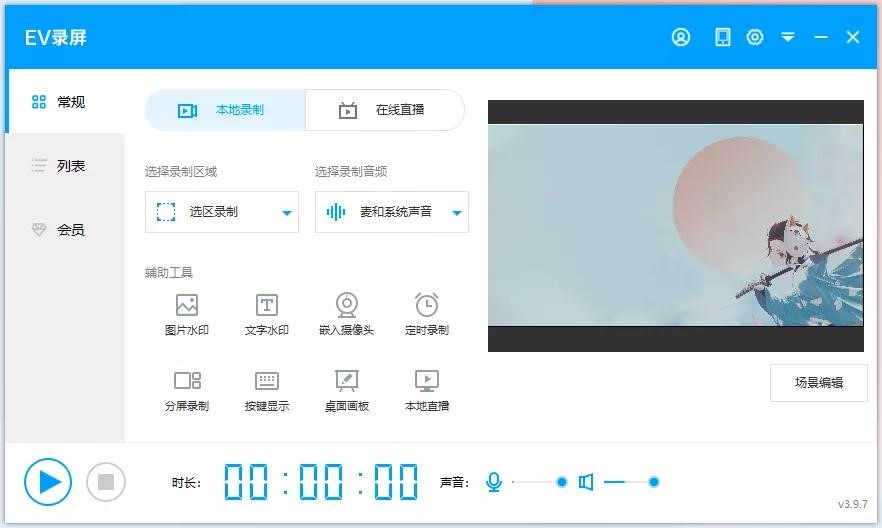Open the 列表 sidebar tab
882x528 pixels.
pos(65,166)
